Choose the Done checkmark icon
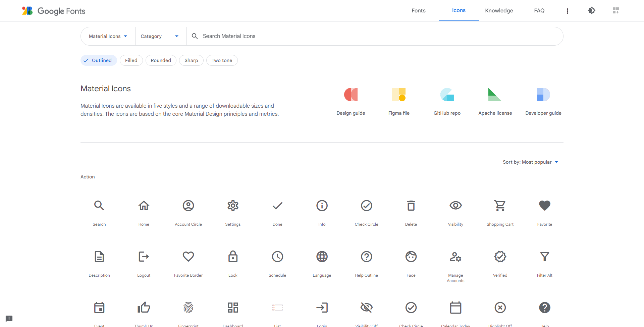644x327 pixels. point(277,205)
